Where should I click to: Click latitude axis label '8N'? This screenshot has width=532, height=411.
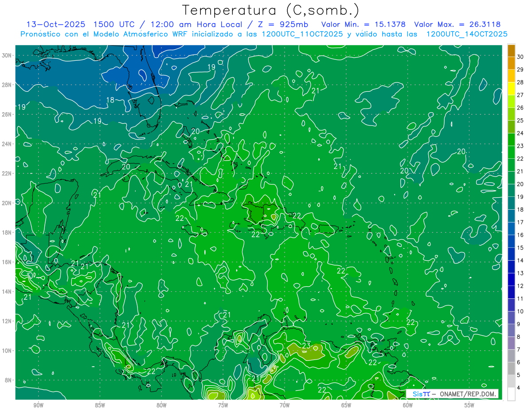coord(8,380)
